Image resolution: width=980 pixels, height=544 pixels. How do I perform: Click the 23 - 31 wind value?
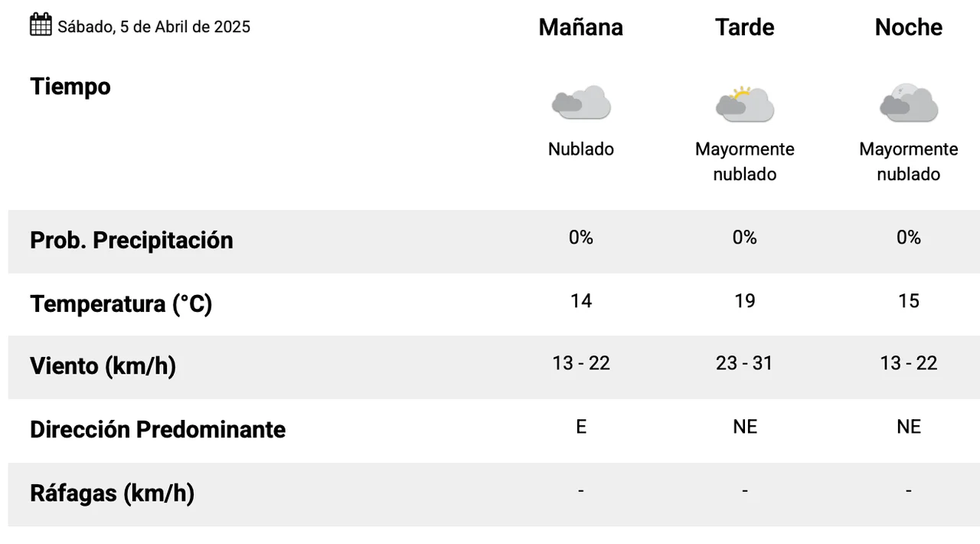pyautogui.click(x=744, y=363)
